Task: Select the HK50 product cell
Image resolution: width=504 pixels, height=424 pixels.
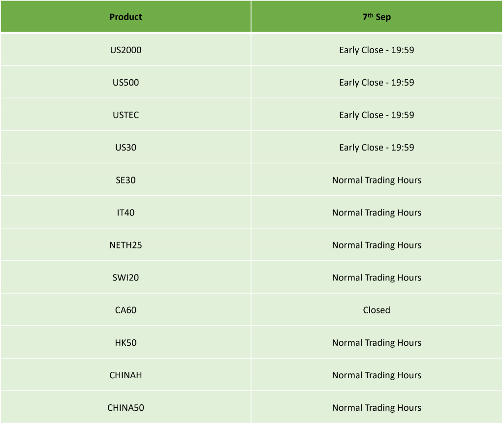Action: point(126,342)
